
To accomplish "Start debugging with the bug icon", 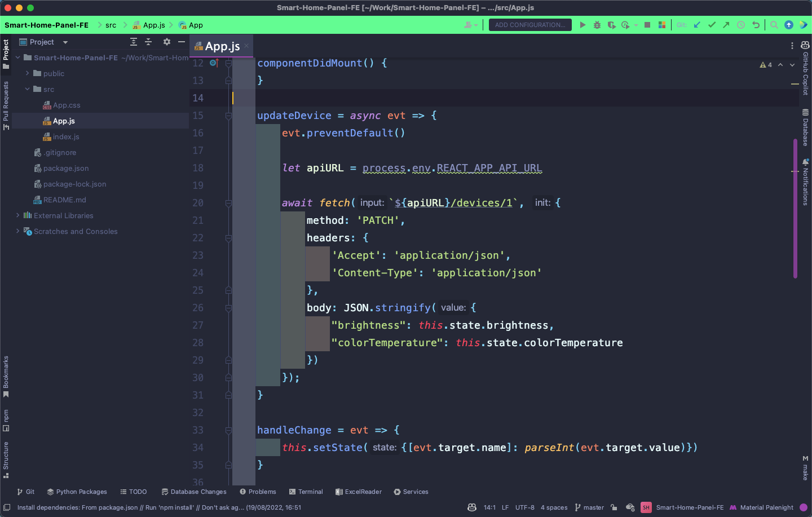I will tap(597, 25).
